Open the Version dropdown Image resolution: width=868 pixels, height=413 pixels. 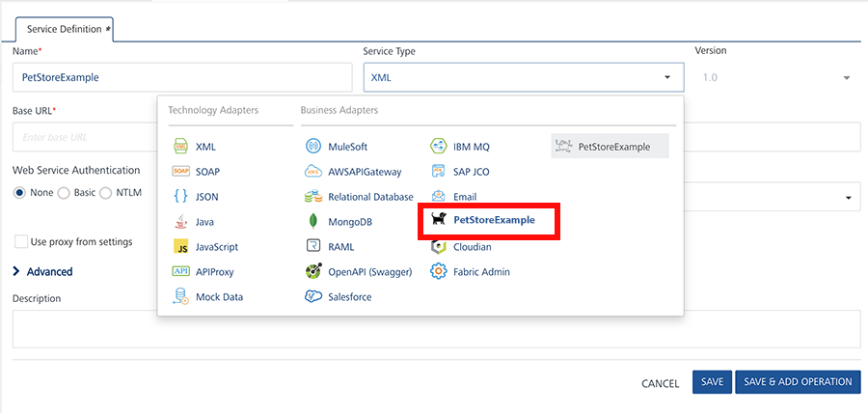click(776, 77)
